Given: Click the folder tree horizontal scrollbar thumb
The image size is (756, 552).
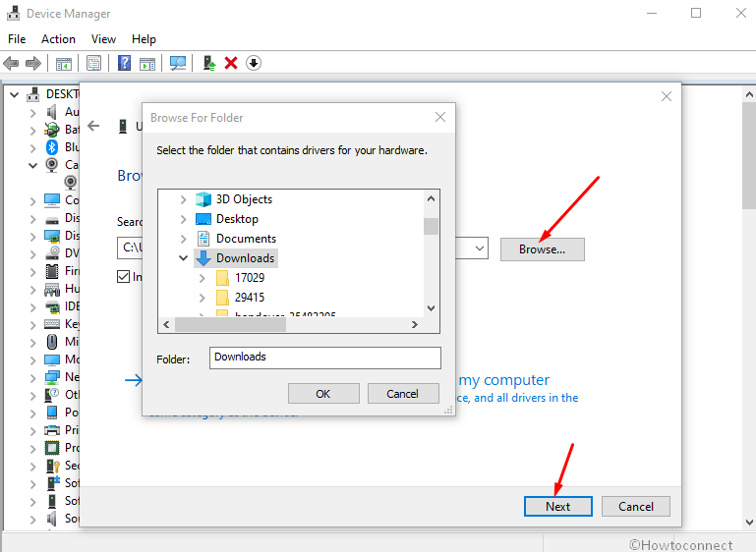Looking at the screenshot, I should tap(231, 325).
